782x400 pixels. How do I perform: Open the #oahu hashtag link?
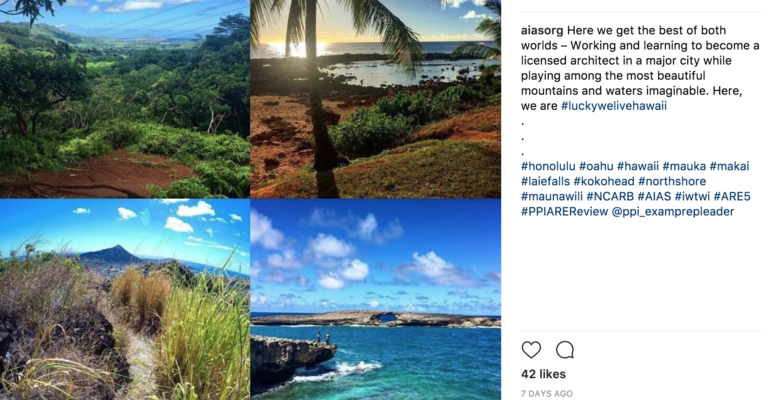point(596,166)
